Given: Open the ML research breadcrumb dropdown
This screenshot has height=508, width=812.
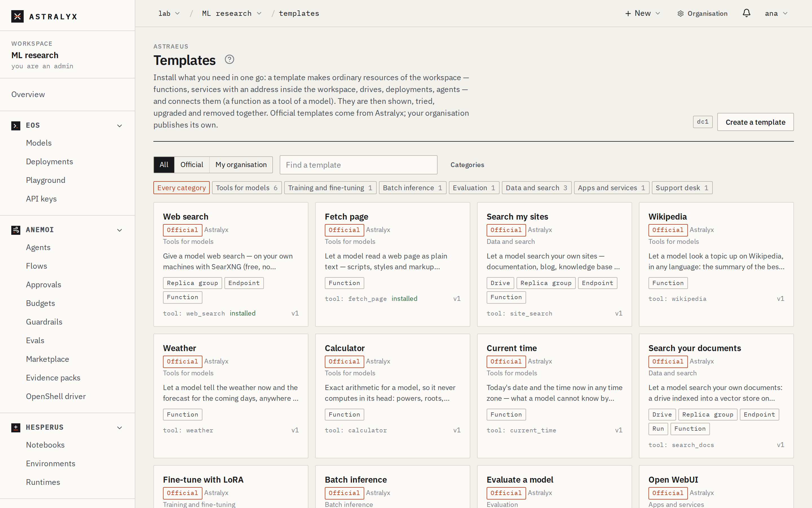Looking at the screenshot, I should coord(231,14).
